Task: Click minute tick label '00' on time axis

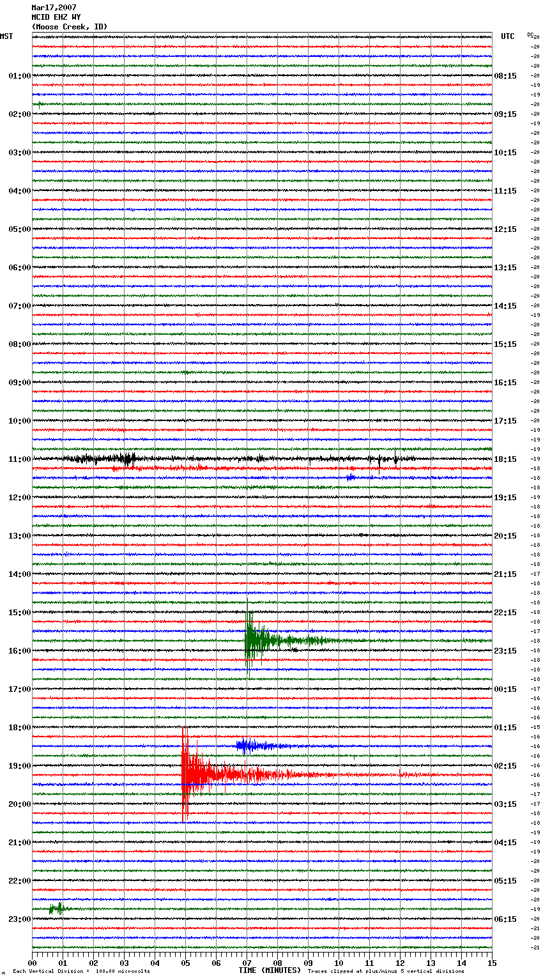Action: (32, 962)
